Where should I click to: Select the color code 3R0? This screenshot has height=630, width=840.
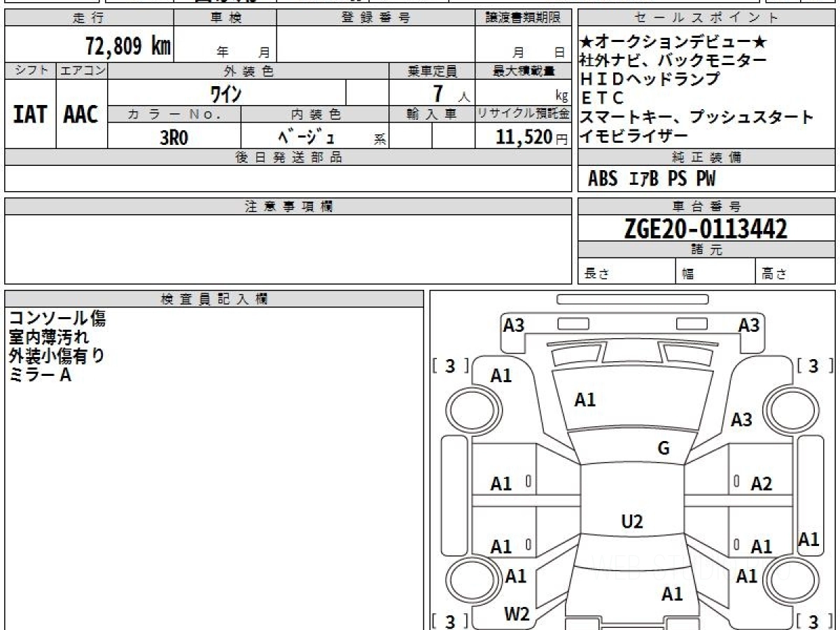point(174,137)
